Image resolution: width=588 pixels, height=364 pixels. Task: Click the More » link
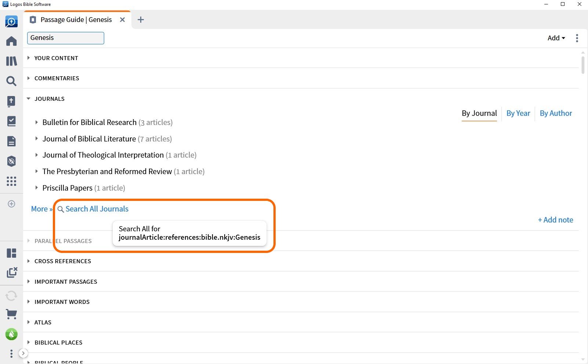pyautogui.click(x=42, y=209)
